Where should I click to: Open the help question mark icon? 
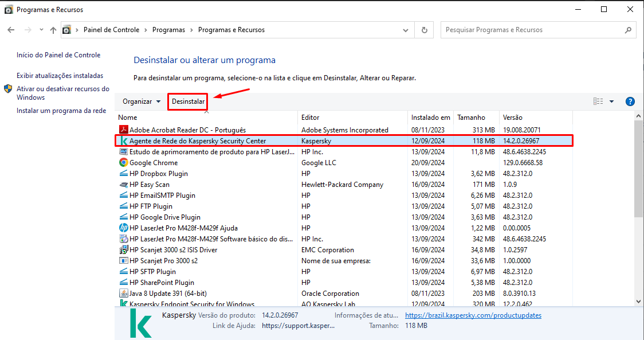[x=630, y=101]
